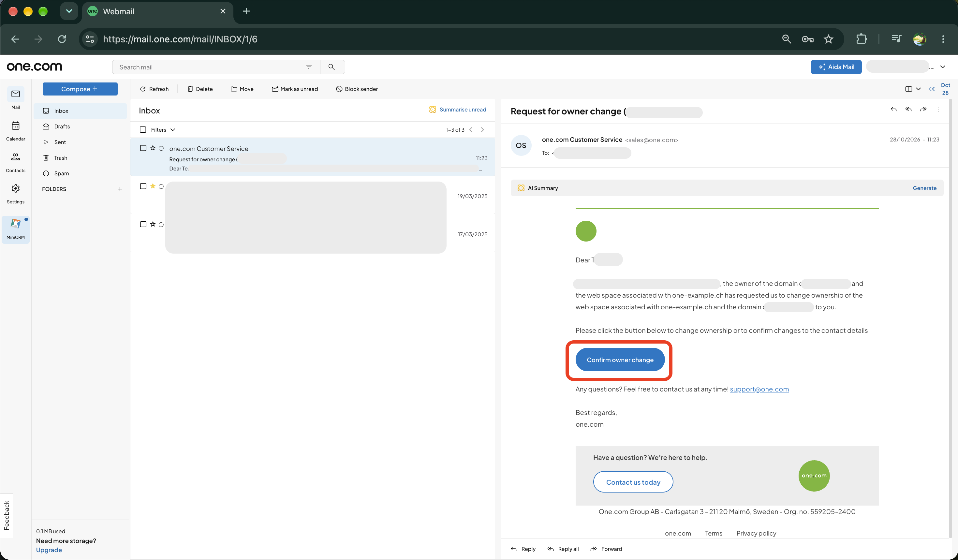Viewport: 958px width, 560px height.
Task: Expand the Filters dropdown
Action: (163, 130)
